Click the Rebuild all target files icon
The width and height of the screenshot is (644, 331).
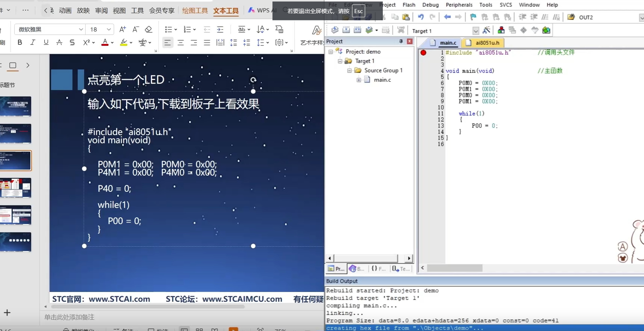click(x=358, y=30)
